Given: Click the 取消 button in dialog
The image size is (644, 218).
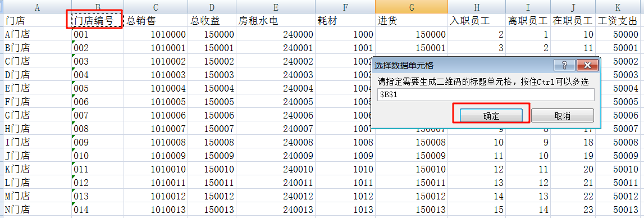Looking at the screenshot, I should 562,116.
